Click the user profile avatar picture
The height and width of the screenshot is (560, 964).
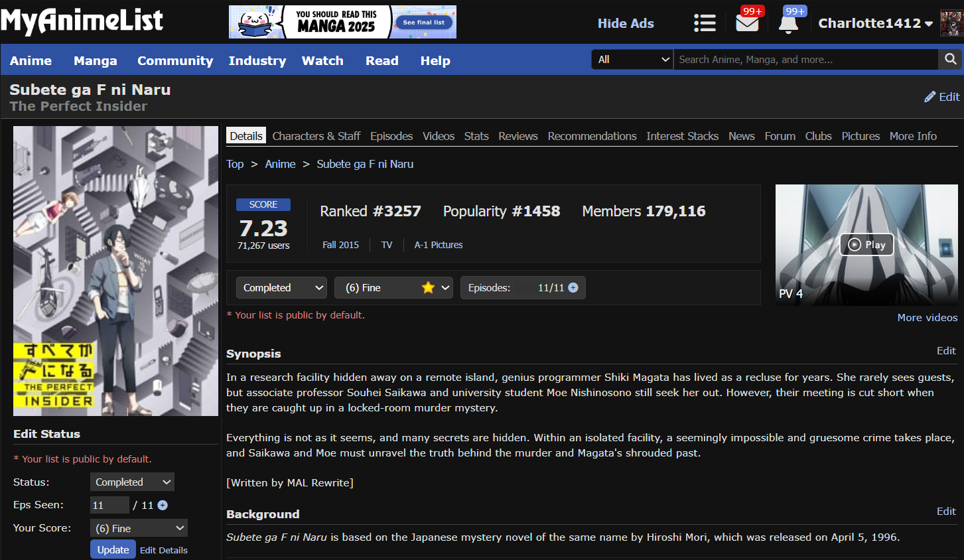(951, 23)
